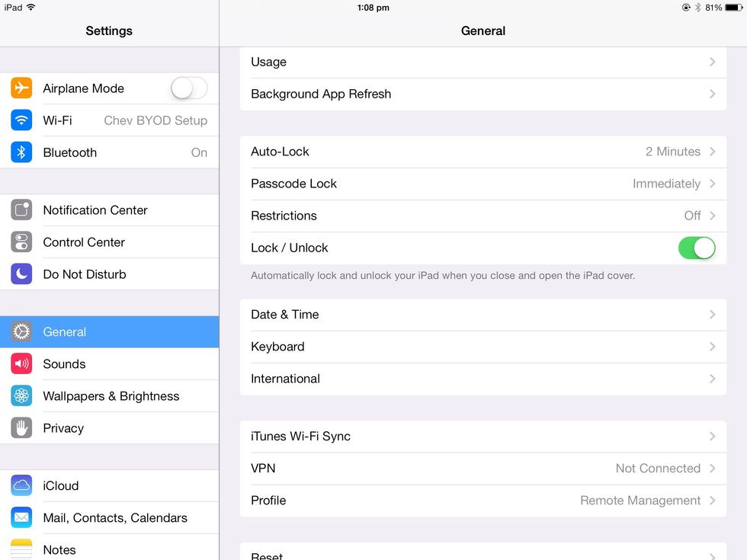The image size is (747, 560).
Task: Turn off the Lock / Unlock switch
Action: pos(696,248)
